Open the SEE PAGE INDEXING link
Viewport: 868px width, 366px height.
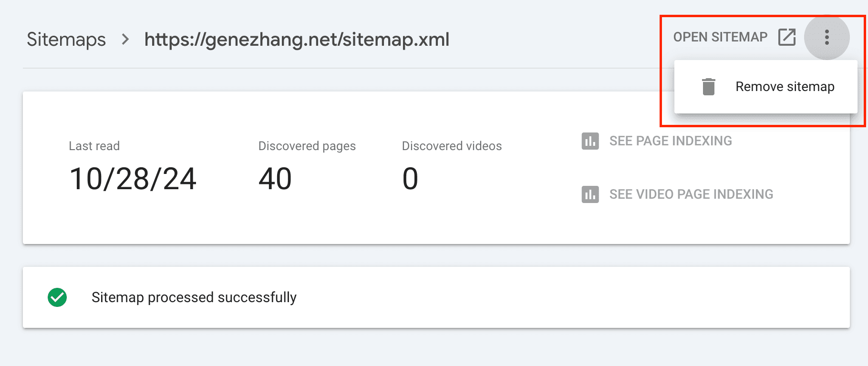tap(671, 141)
